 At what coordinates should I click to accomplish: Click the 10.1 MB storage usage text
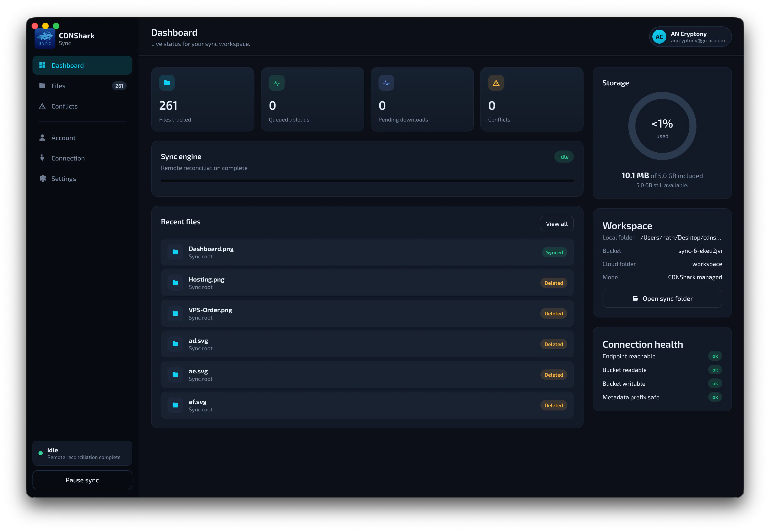click(x=635, y=175)
